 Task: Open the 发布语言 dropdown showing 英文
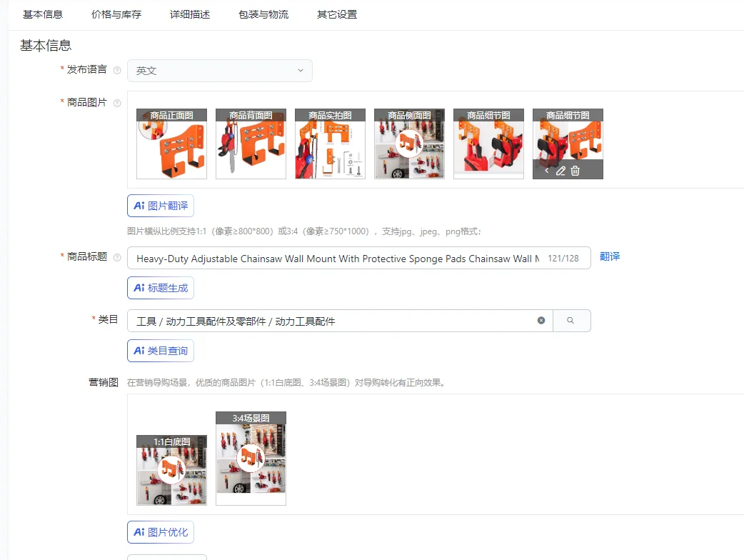coord(220,70)
